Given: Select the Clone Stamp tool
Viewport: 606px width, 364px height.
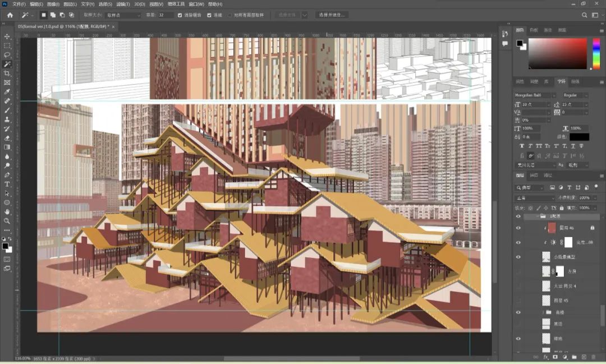Looking at the screenshot, I should click(x=7, y=120).
